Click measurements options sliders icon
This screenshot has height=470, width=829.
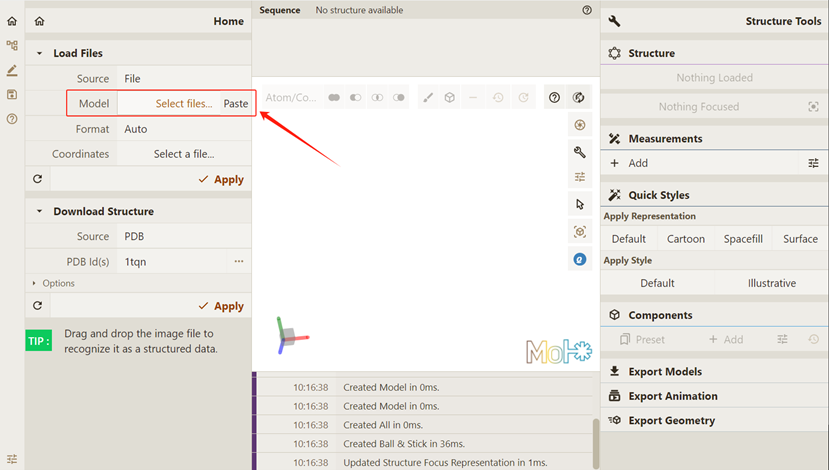click(813, 163)
